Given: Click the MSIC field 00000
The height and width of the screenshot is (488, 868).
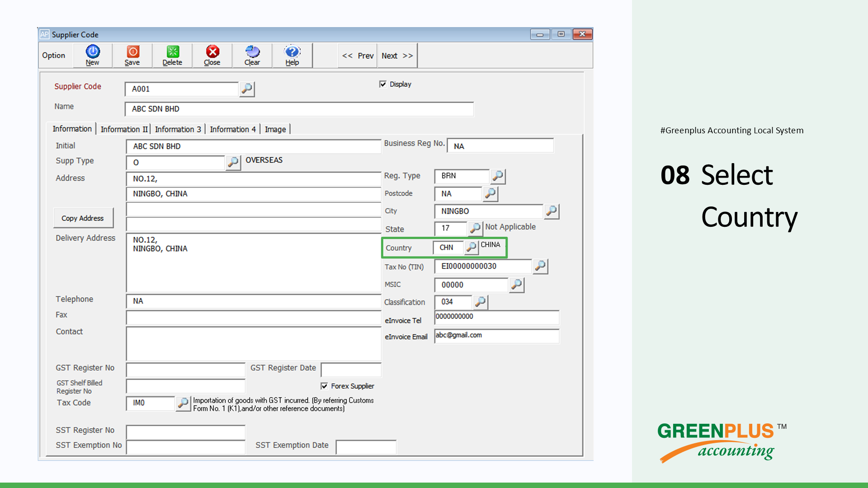Looking at the screenshot, I should [x=472, y=285].
